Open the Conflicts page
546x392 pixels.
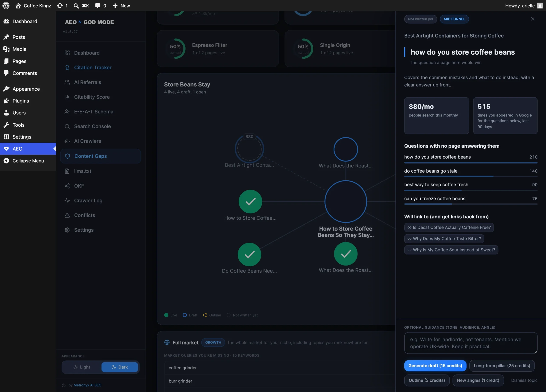tap(100, 215)
